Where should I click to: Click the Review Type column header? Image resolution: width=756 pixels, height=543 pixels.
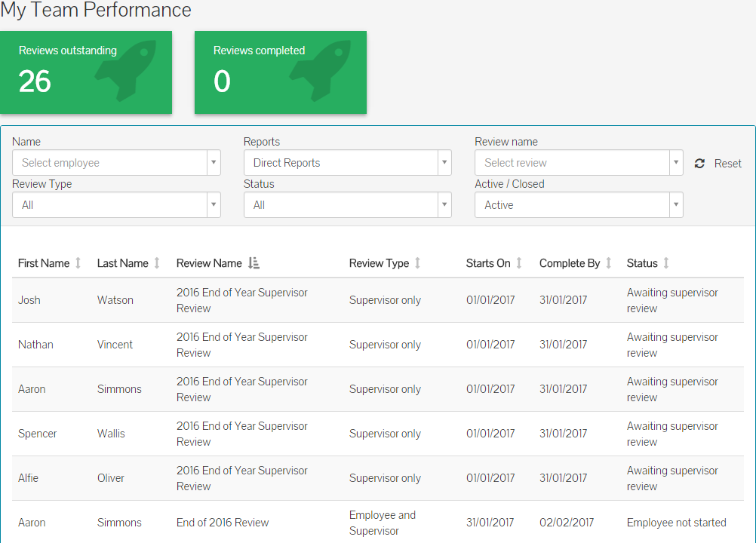[x=379, y=263]
